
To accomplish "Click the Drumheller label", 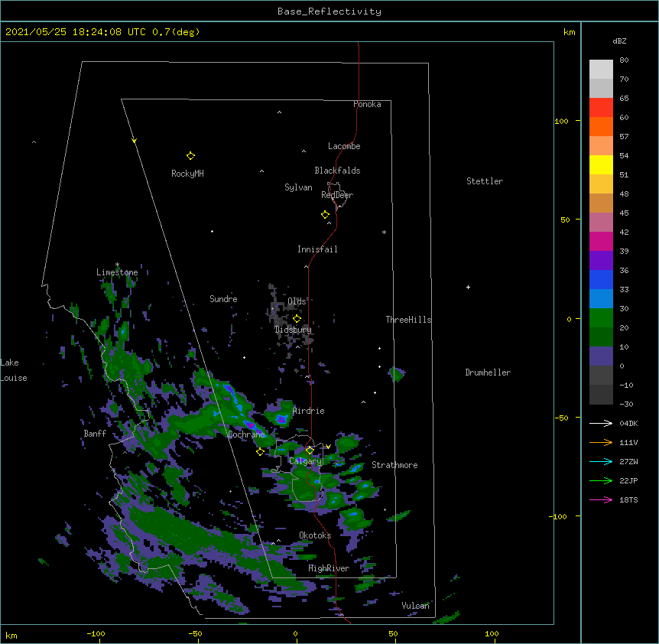I will 488,372.
